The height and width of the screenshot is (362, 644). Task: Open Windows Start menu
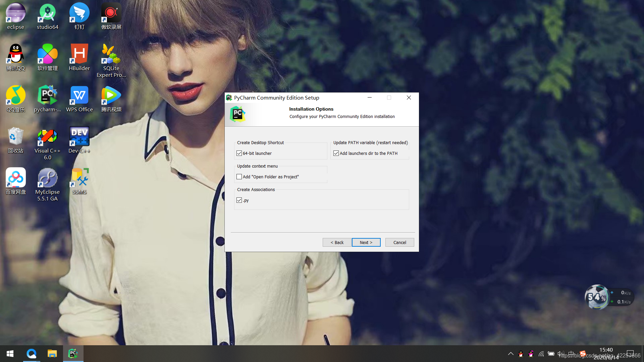[10, 353]
